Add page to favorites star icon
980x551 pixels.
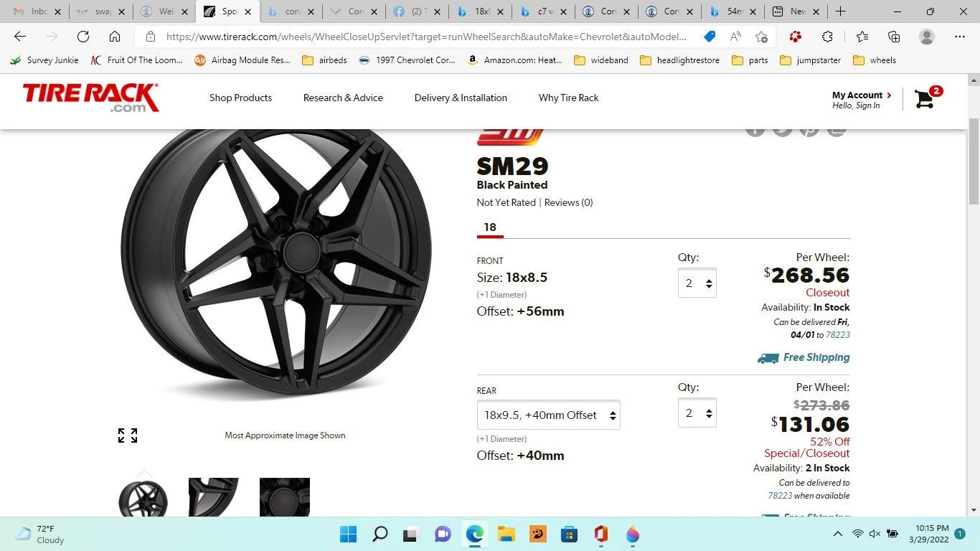761,37
